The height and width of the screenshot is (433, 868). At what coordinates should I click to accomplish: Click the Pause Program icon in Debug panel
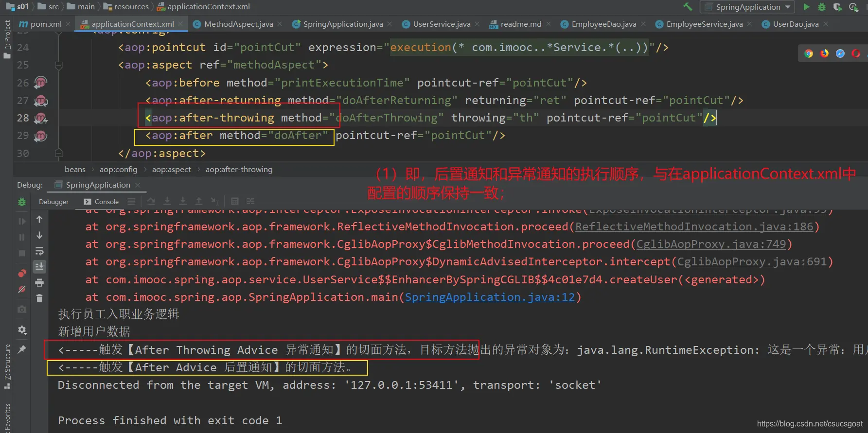pos(22,237)
